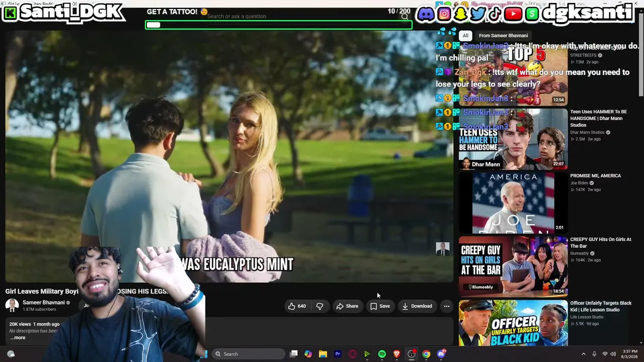Switch to OBS Studio in the taskbar
This screenshot has height=362, width=644.
pos(412,354)
